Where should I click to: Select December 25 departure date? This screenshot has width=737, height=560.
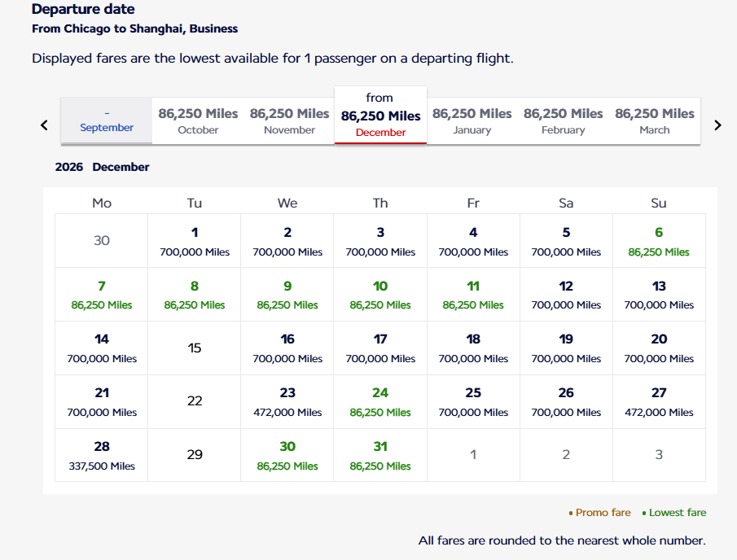[x=473, y=401]
